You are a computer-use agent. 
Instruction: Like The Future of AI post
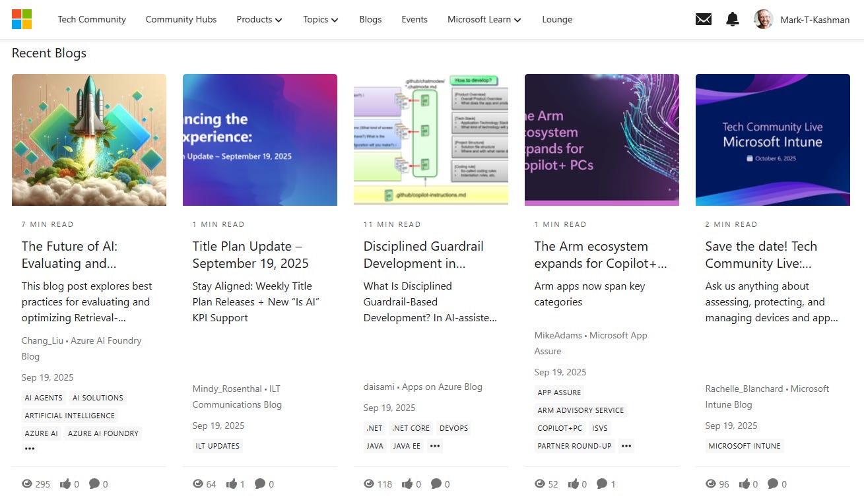point(65,484)
